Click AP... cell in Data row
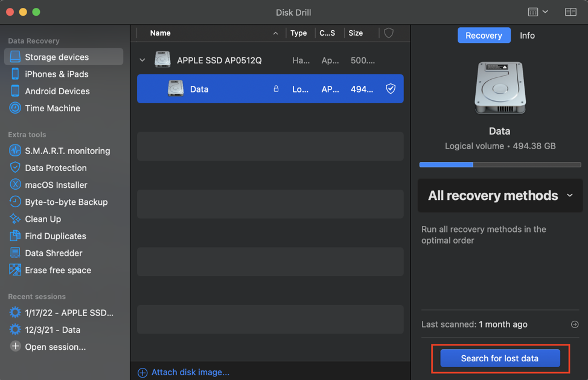This screenshot has height=380, width=588. [x=330, y=89]
